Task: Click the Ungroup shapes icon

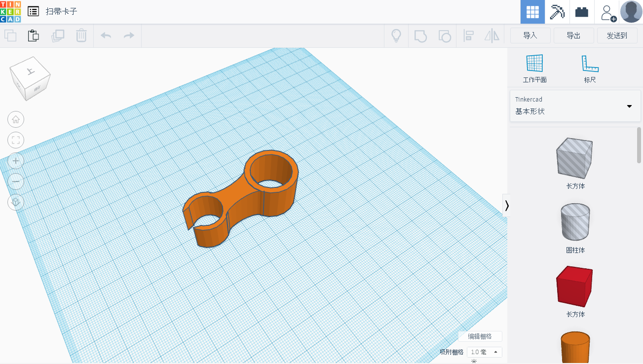Action: (445, 36)
